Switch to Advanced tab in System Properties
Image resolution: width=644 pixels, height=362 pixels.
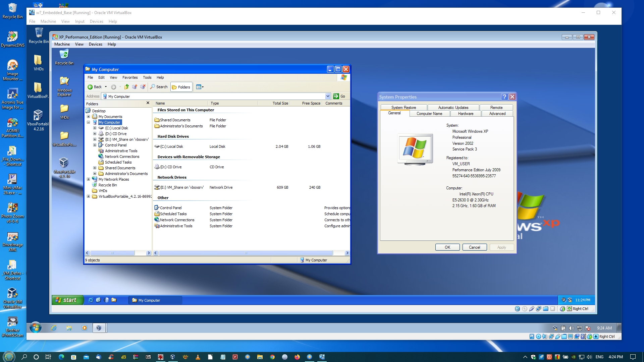[497, 114]
